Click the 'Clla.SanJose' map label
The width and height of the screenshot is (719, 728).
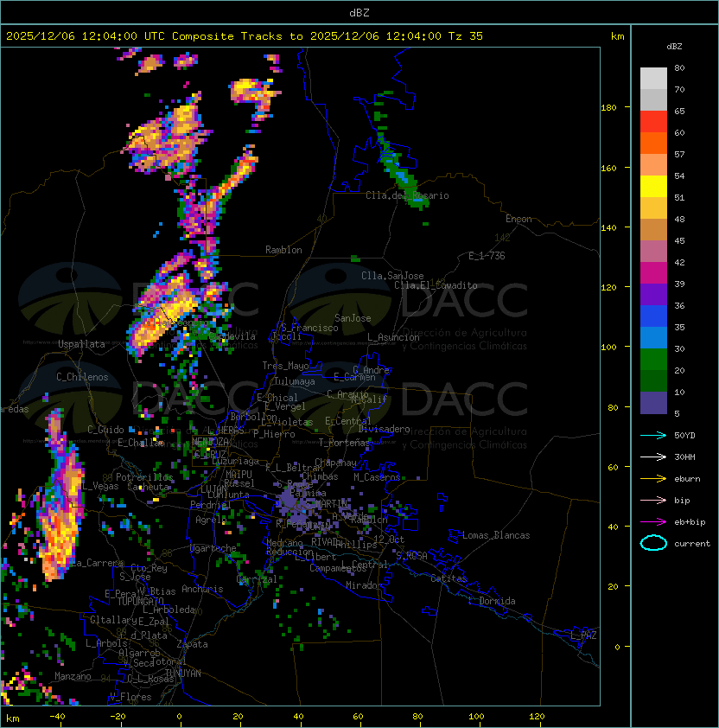pyautogui.click(x=392, y=276)
